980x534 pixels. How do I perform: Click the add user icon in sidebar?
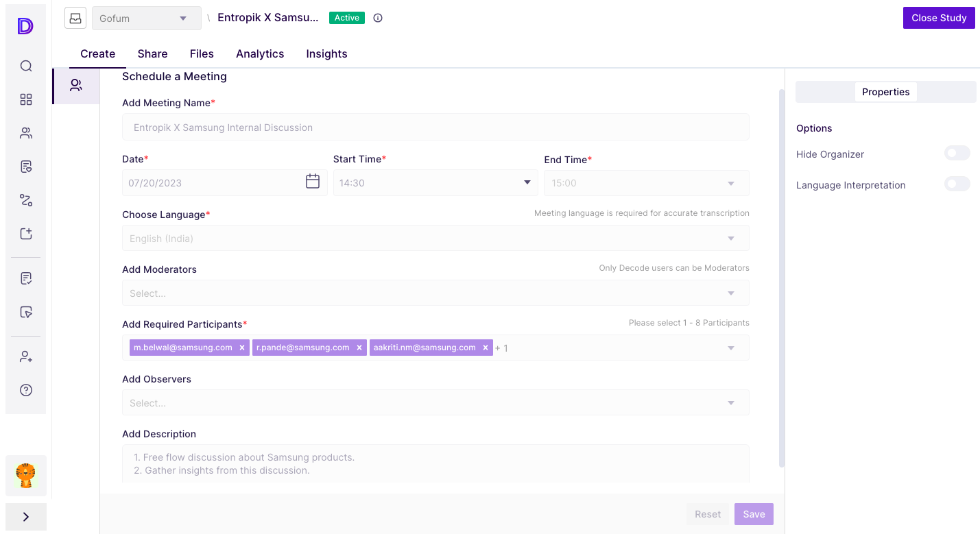pos(26,356)
